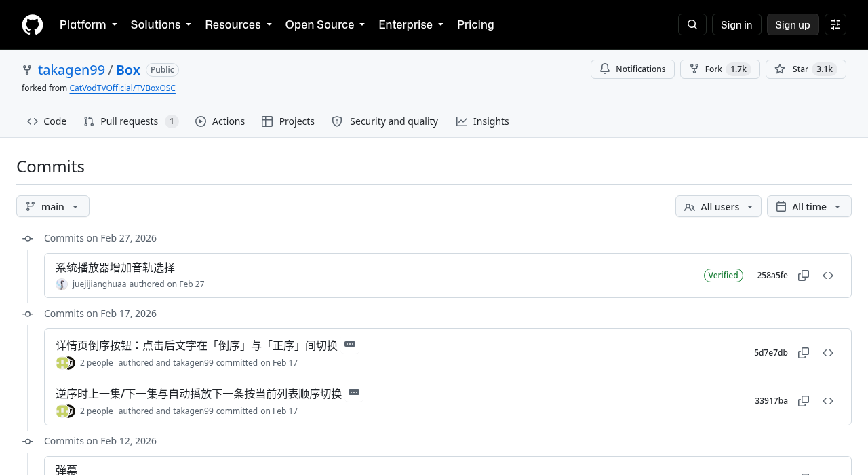
Task: Open the All time date filter
Action: coord(809,206)
